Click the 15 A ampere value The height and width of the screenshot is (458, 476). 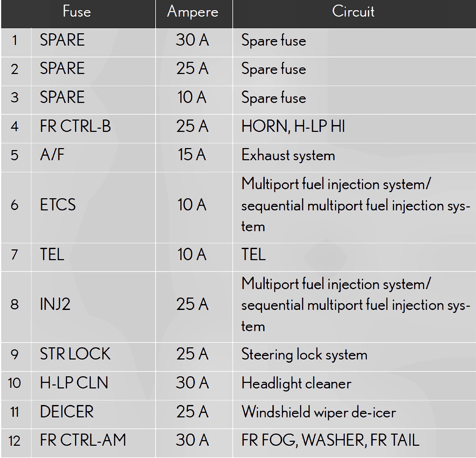(192, 155)
